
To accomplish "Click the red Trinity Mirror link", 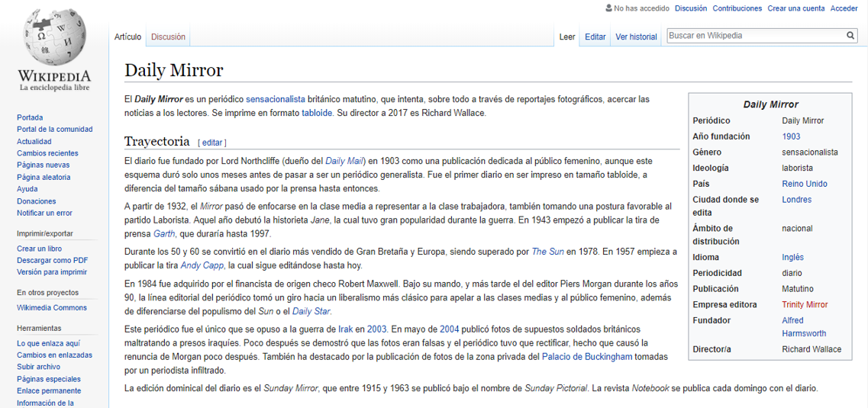I will point(805,304).
